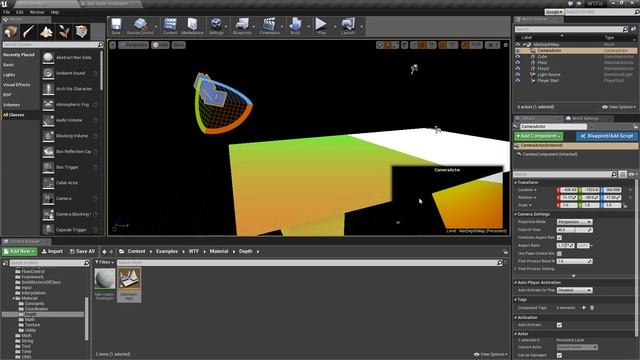Select the All Classes category

coord(20,115)
